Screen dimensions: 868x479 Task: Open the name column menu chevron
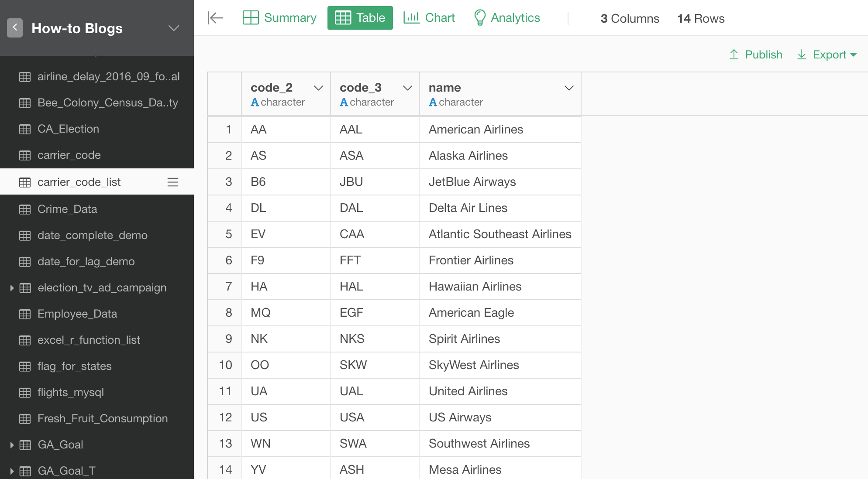(569, 88)
